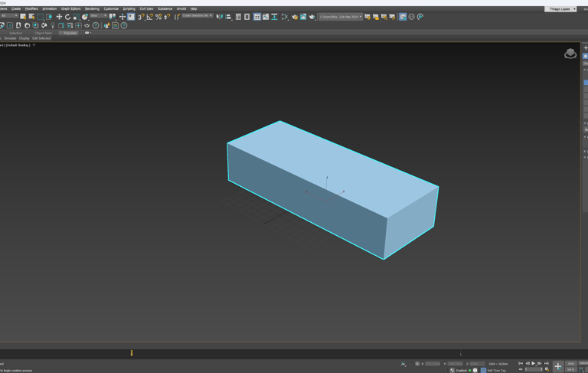Toggle Percent Snap in the toolbar
Viewport: 588px width, 373px height.
pos(158,17)
